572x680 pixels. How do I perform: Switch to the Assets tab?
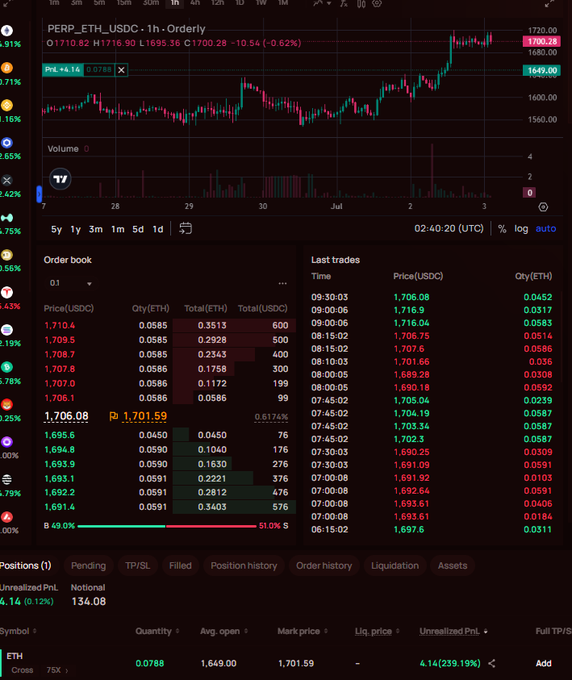click(452, 566)
